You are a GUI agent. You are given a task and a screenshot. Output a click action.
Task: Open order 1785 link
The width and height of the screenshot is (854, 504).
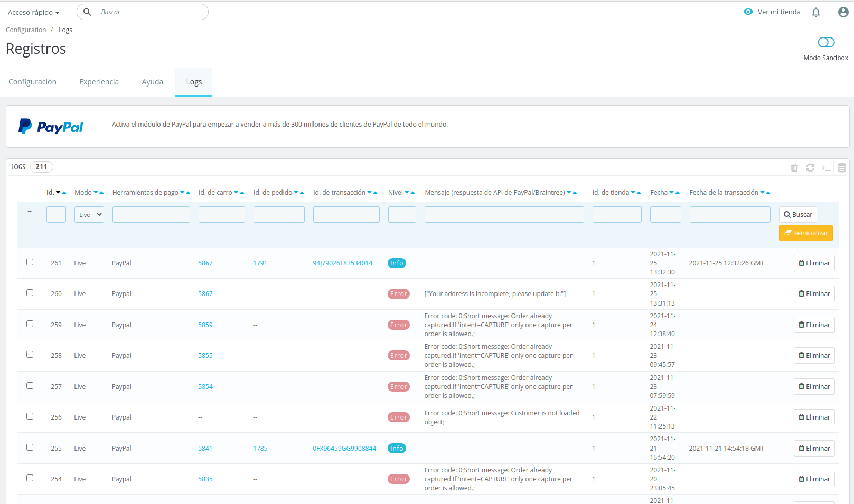260,449
